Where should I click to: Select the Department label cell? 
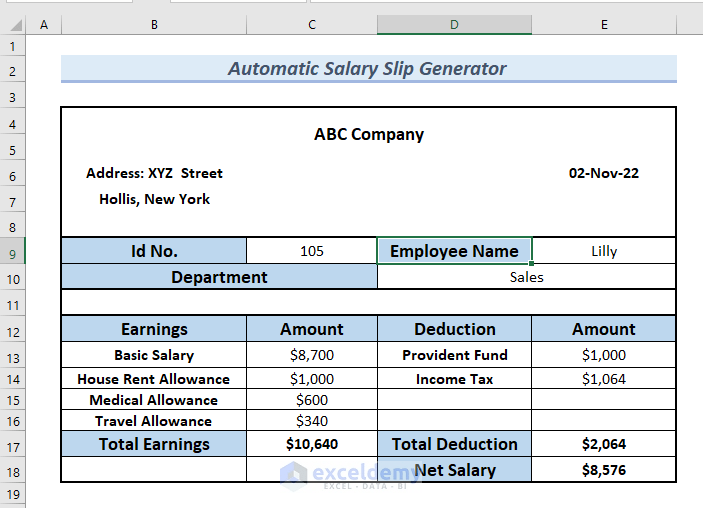pyautogui.click(x=219, y=277)
